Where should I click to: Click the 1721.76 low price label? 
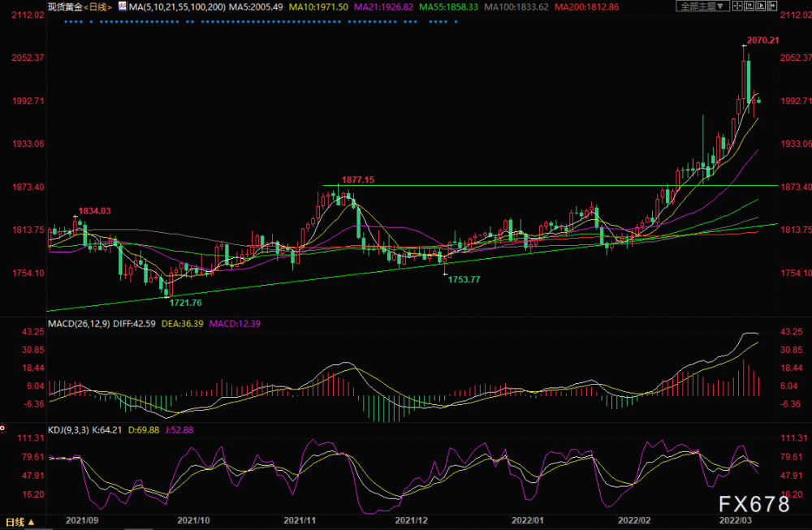point(185,303)
